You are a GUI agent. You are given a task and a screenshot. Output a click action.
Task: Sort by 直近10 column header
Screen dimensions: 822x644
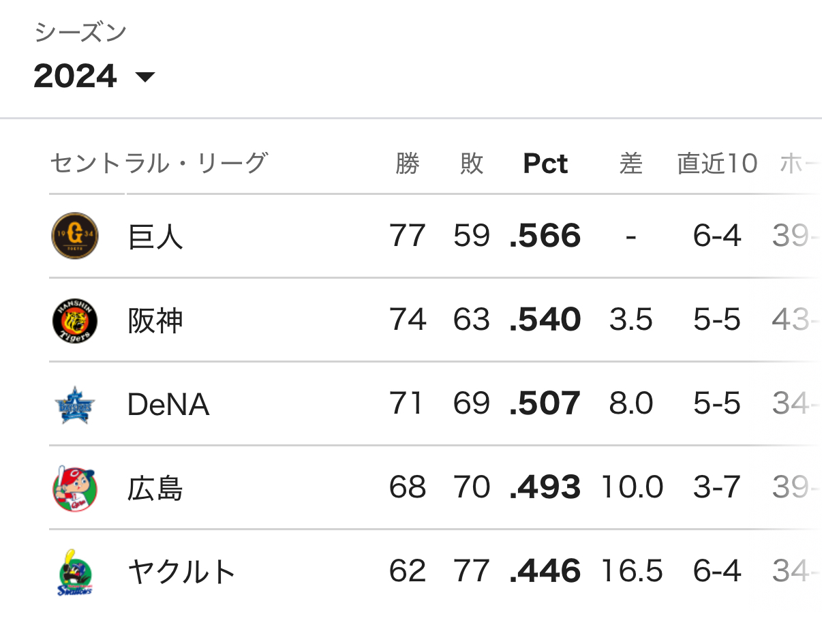[x=717, y=164]
